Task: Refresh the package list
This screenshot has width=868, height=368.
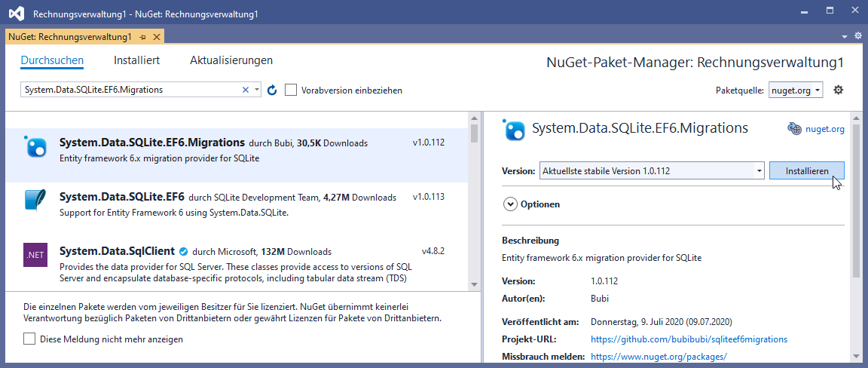Action: pyautogui.click(x=272, y=90)
